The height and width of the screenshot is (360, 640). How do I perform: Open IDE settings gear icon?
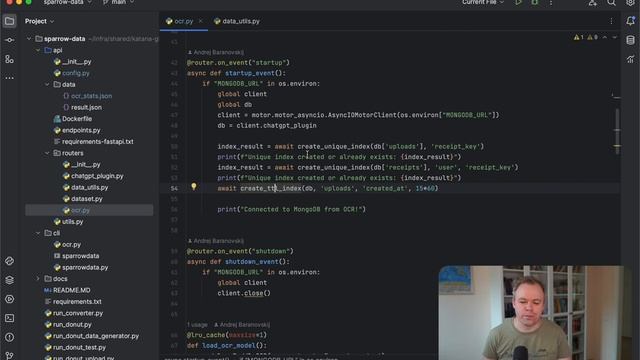[x=630, y=2]
